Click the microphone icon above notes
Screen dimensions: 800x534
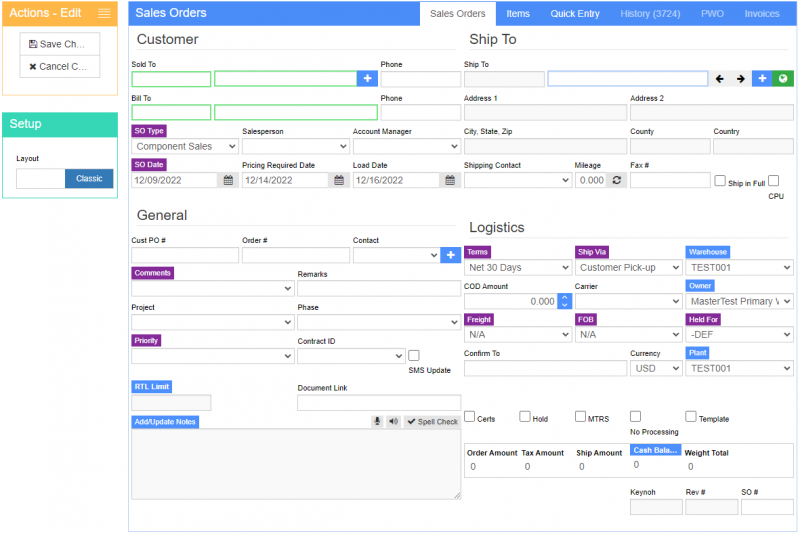378,422
